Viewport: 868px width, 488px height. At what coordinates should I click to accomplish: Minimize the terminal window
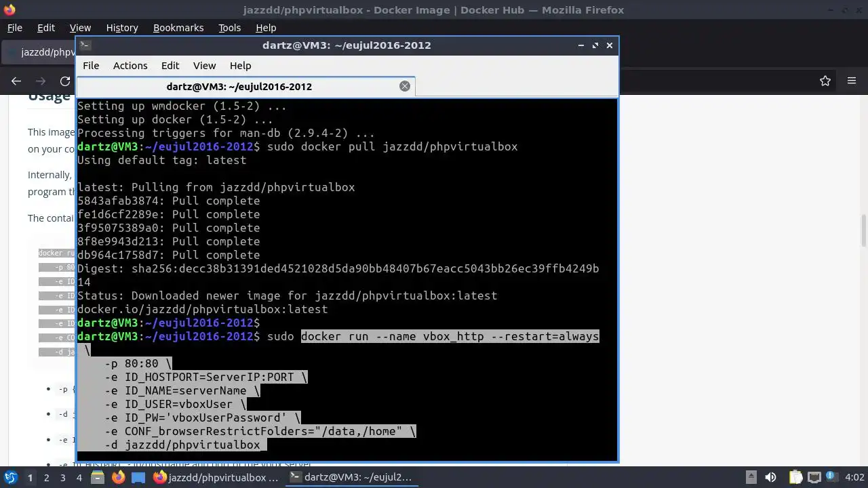pos(581,45)
